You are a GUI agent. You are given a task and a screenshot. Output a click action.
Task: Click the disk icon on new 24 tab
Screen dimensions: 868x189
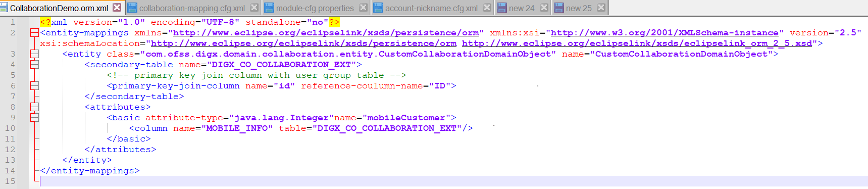click(x=502, y=8)
